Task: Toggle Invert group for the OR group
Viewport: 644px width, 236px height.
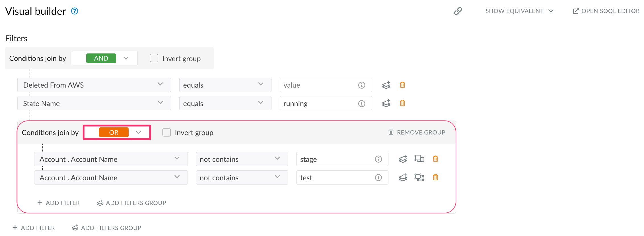Action: click(x=166, y=133)
